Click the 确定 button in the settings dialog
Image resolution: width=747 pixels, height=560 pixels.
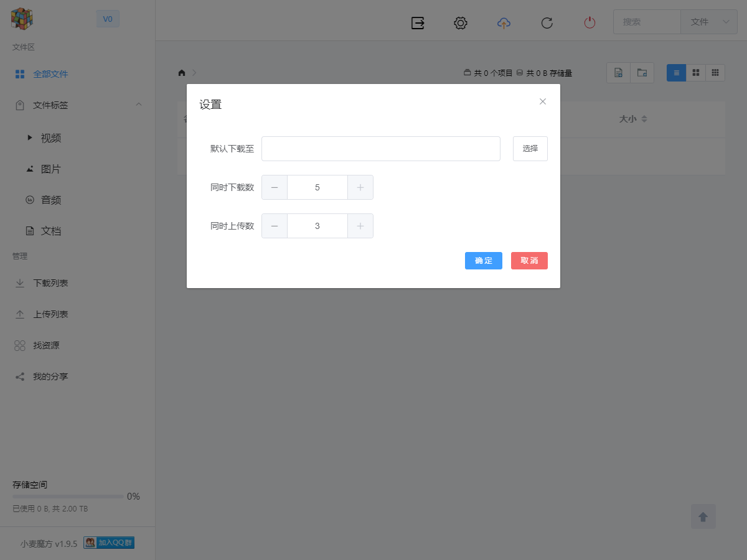483,260
